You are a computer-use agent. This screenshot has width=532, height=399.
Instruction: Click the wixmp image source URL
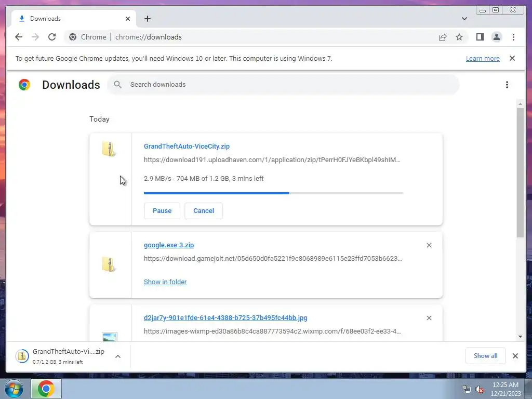point(272,331)
